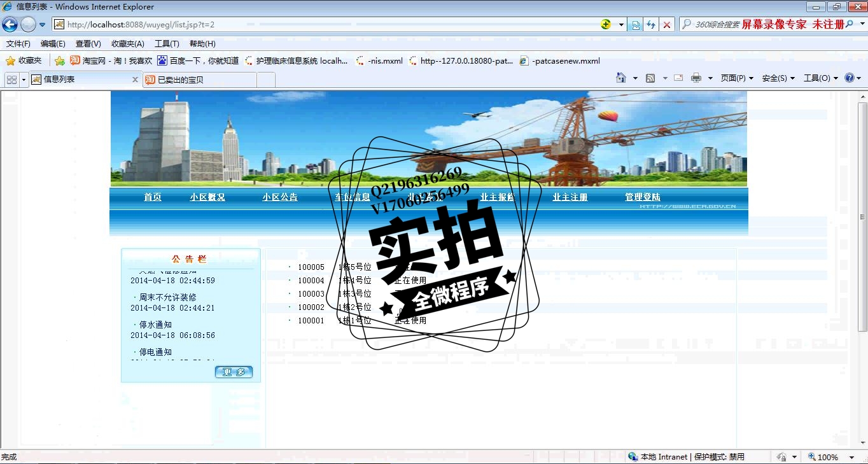The width and height of the screenshot is (868, 464).
Task: Open 小区公告 in site navigation
Action: (280, 197)
